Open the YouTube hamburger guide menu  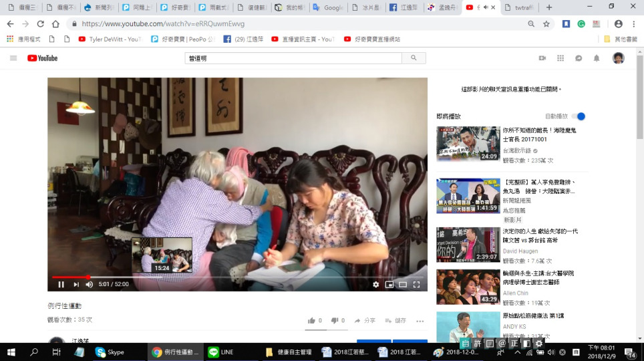tap(13, 58)
